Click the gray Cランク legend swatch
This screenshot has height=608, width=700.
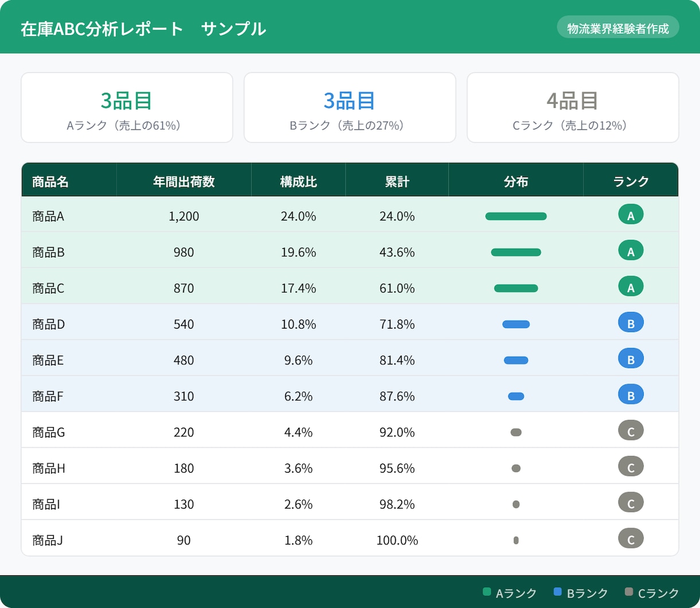(629, 592)
